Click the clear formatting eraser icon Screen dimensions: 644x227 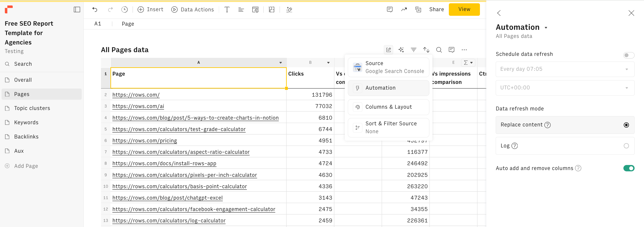coord(289,9)
